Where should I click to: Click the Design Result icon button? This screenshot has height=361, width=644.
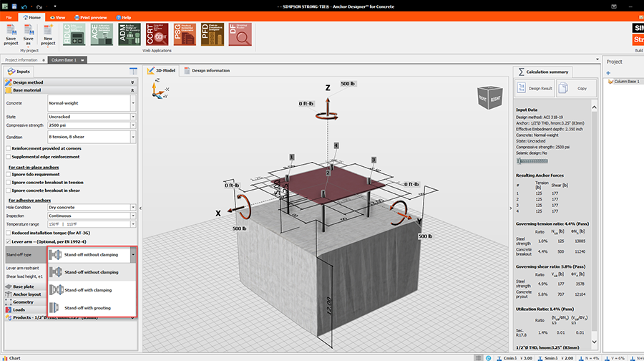tap(535, 88)
